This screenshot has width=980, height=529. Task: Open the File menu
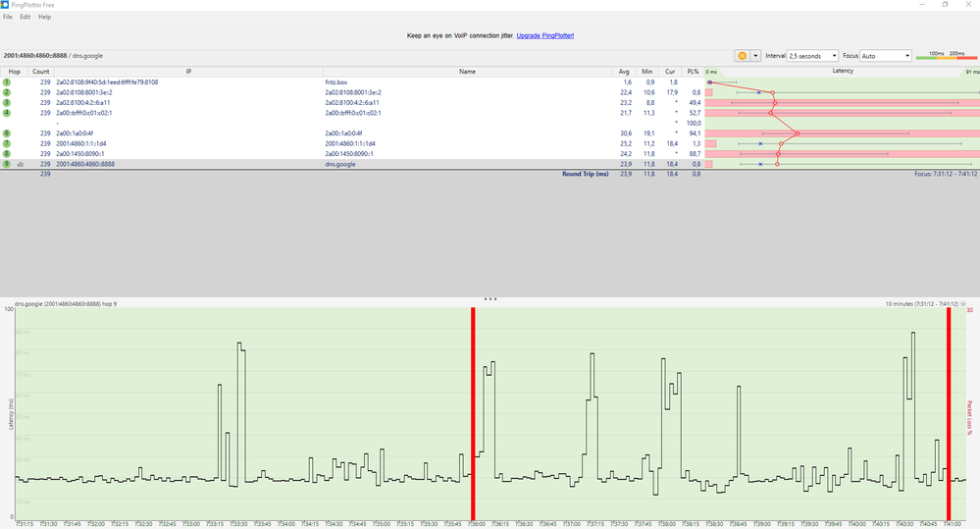click(8, 17)
